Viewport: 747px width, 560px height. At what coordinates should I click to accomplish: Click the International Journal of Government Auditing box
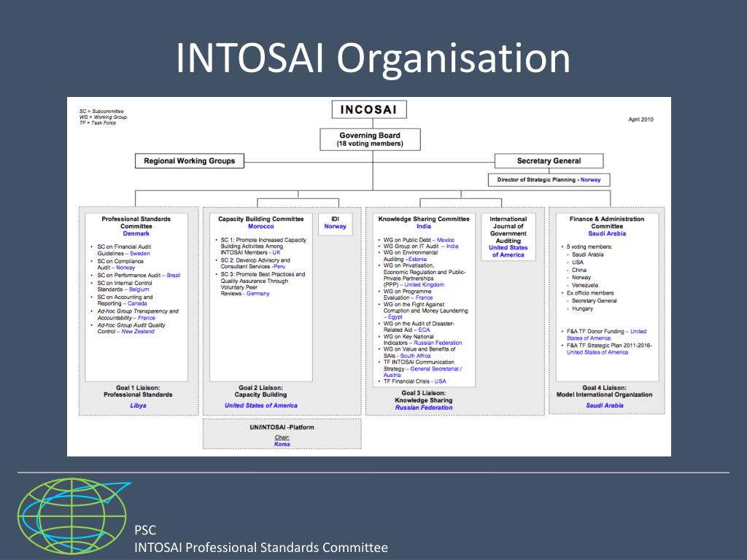point(508,237)
